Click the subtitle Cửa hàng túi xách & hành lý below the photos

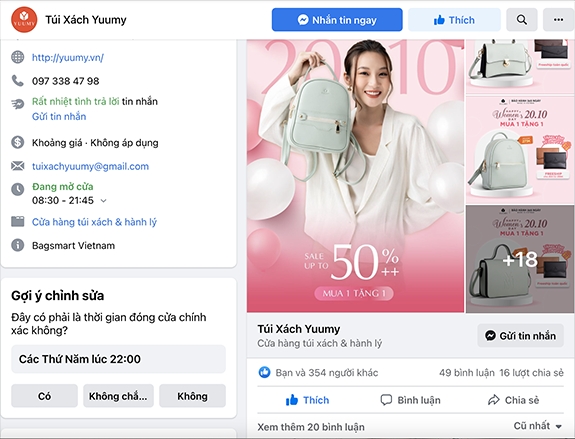319,344
